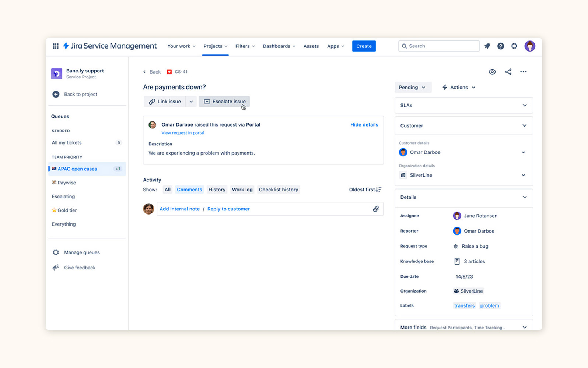Screen dimensions: 588x368
Task: Open the help question mark icon
Action: tap(501, 46)
